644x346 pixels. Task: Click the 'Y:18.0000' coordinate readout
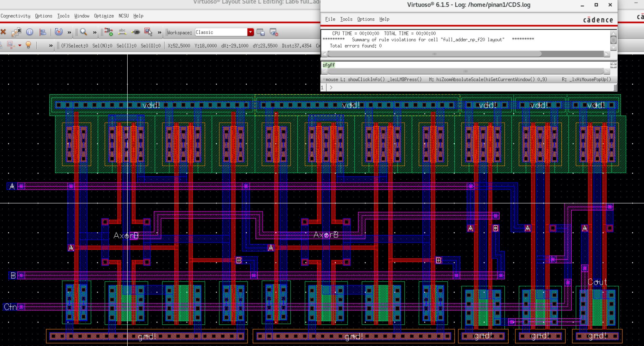pyautogui.click(x=205, y=46)
